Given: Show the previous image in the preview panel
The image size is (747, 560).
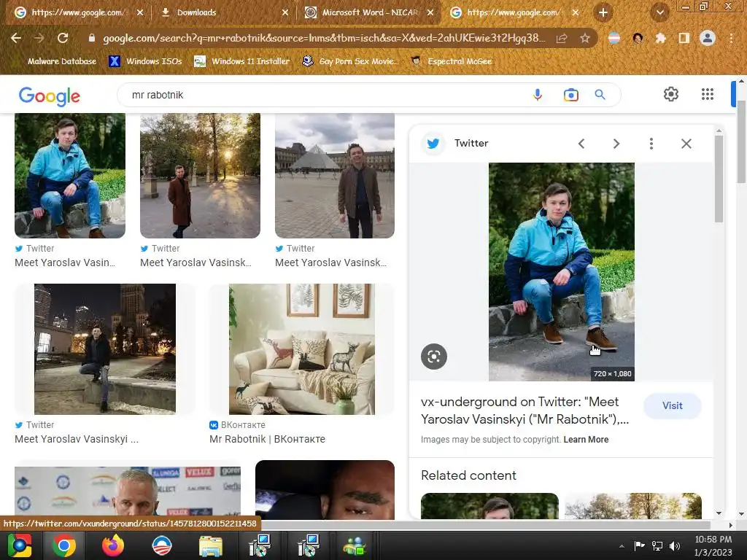Looking at the screenshot, I should pos(581,144).
